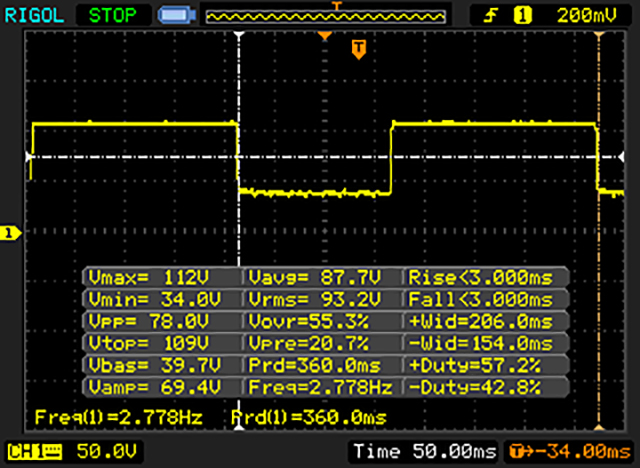Viewport: 640px width, 468px height.
Task: Click the 50.0V vertical scale readout
Action: click(107, 452)
